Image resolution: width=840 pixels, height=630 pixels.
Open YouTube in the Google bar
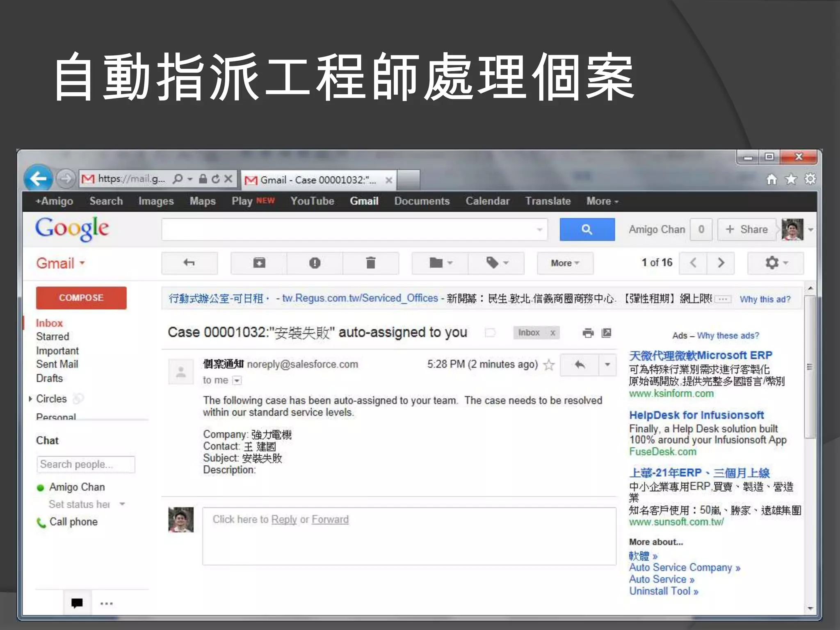[x=312, y=201]
